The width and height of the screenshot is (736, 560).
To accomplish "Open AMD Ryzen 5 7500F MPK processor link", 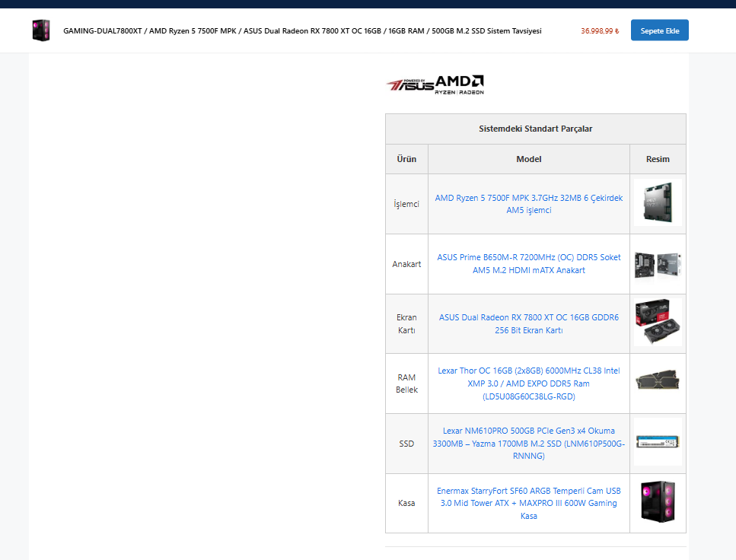I will [x=528, y=204].
